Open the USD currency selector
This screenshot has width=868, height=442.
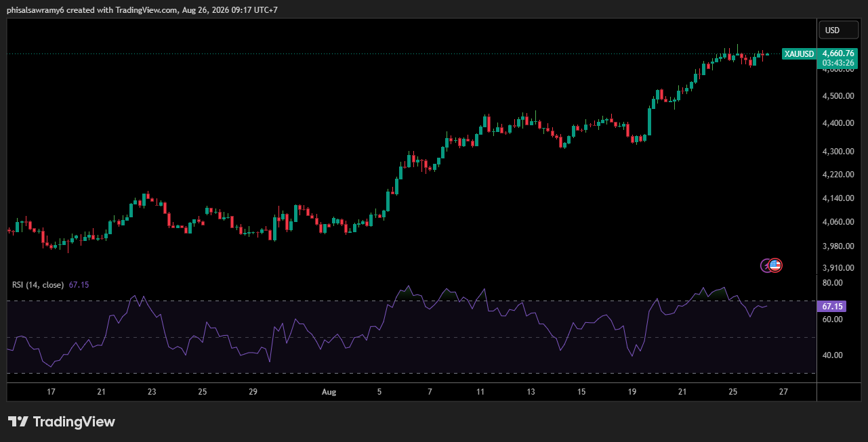pos(839,30)
